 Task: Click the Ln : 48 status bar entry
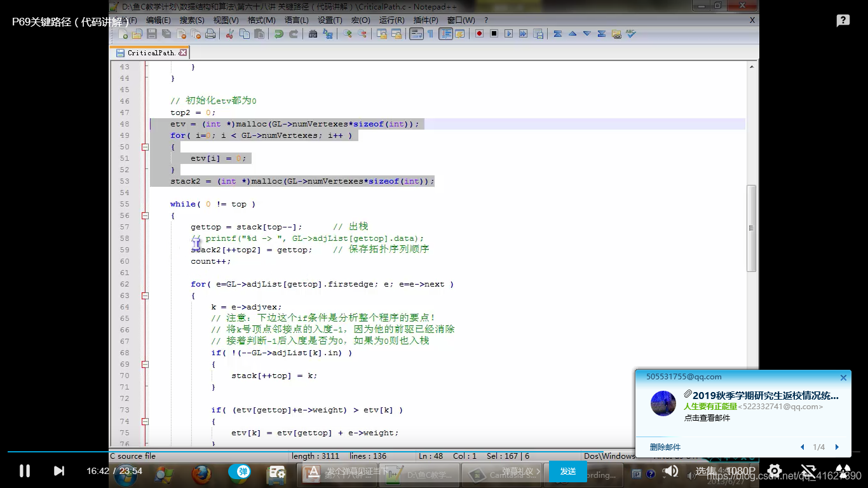[x=430, y=456]
